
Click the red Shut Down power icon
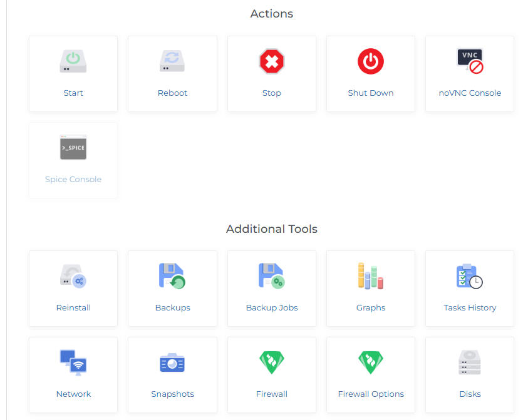point(371,61)
